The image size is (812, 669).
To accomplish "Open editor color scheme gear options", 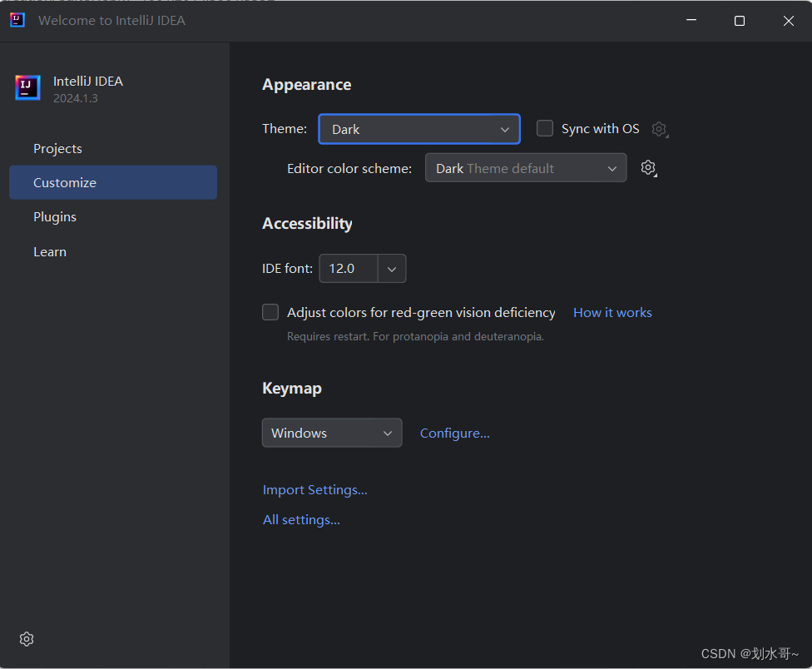I will click(x=648, y=168).
